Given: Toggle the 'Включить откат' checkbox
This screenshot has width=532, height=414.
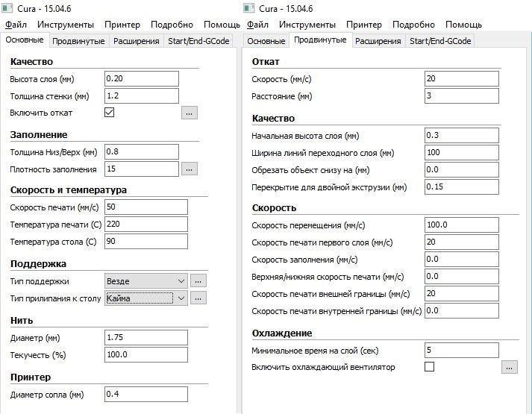Looking at the screenshot, I should tap(110, 113).
